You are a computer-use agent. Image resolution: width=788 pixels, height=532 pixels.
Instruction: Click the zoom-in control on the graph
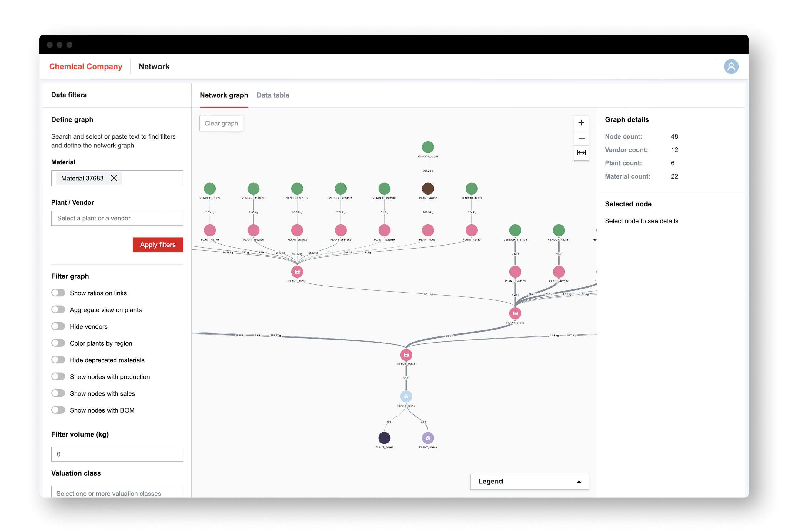pos(581,123)
